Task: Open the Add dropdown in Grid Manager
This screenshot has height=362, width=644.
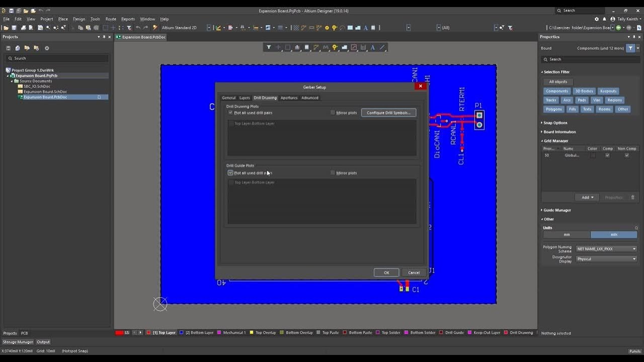Action: click(587, 198)
